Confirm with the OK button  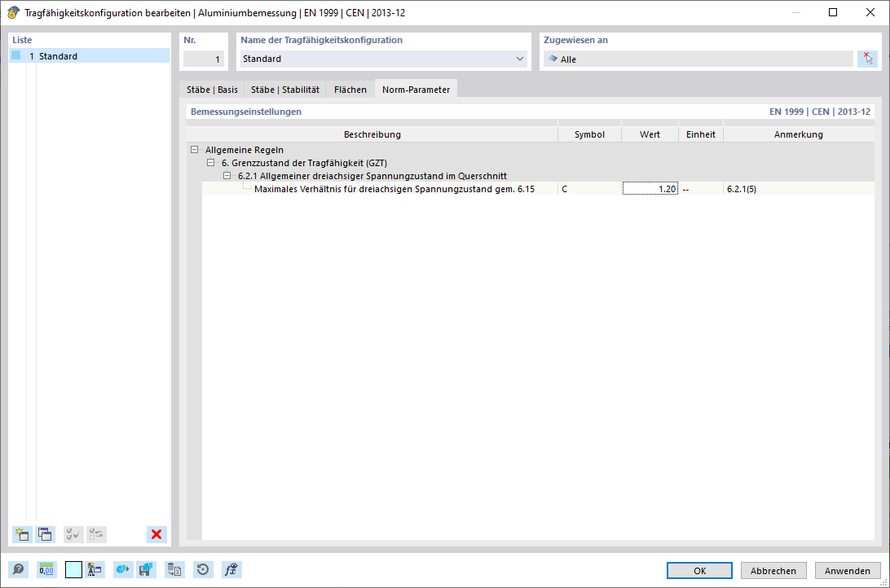pos(699,570)
